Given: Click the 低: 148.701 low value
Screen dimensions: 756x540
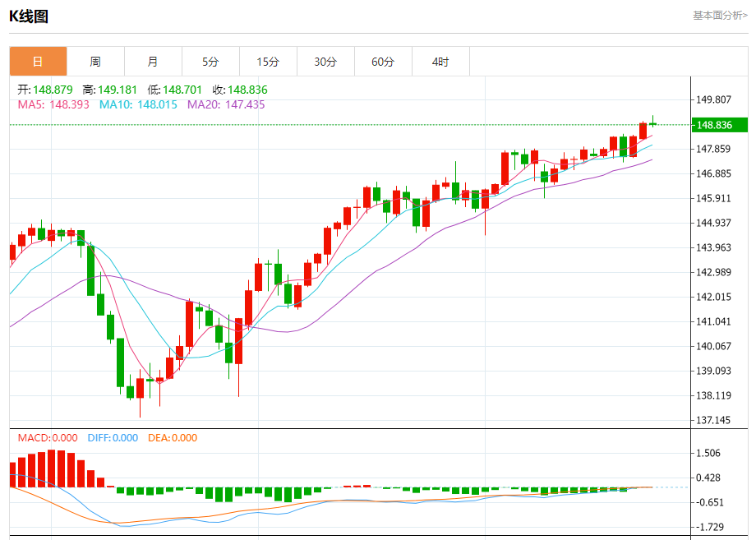Looking at the screenshot, I should point(174,90).
